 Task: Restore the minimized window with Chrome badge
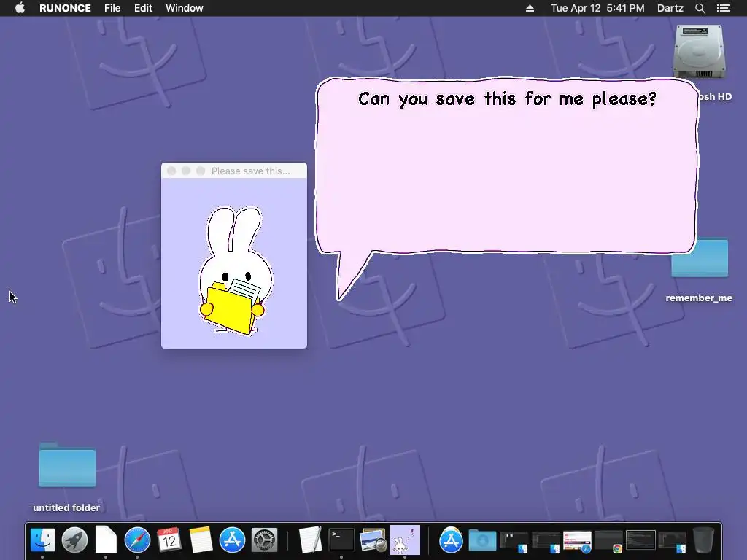pyautogui.click(x=608, y=542)
